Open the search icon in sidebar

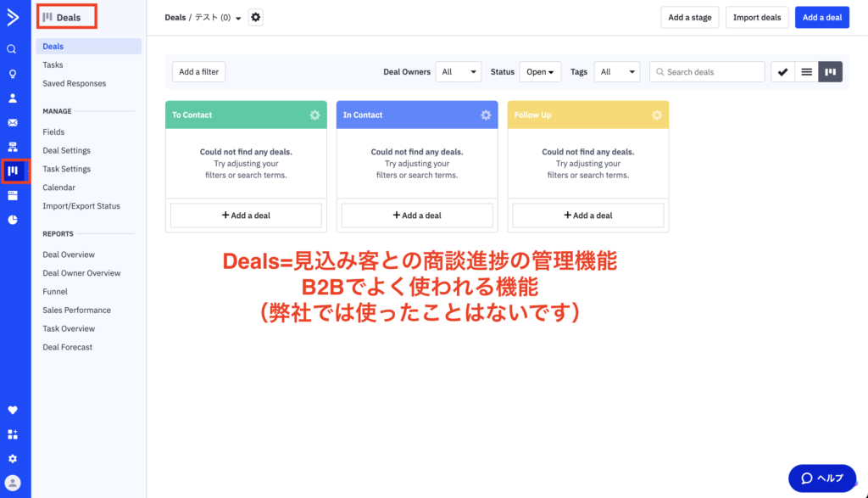pyautogui.click(x=12, y=49)
